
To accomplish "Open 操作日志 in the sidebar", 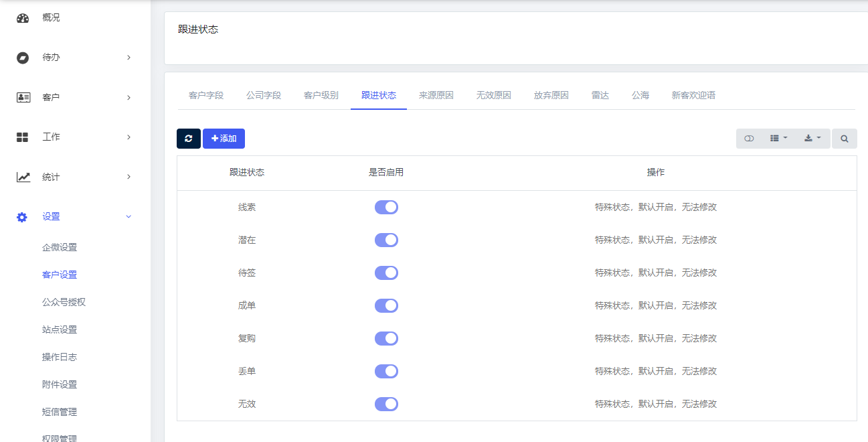I will coord(60,357).
